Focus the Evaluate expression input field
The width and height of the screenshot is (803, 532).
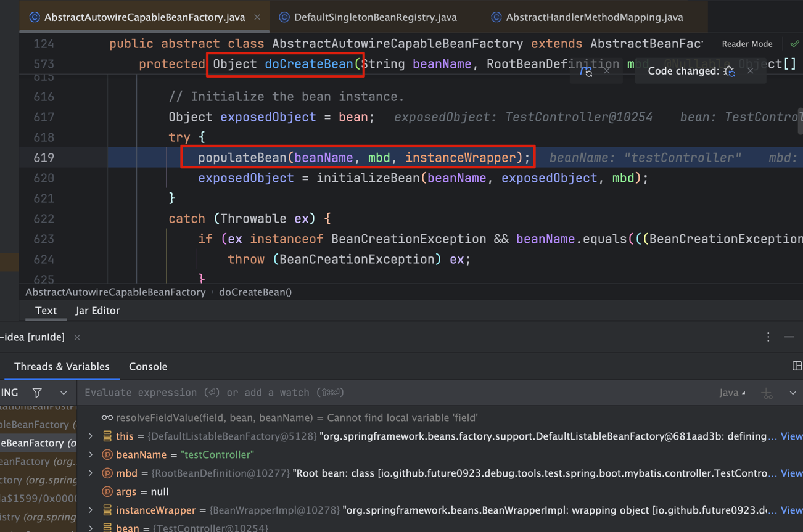[395, 393]
